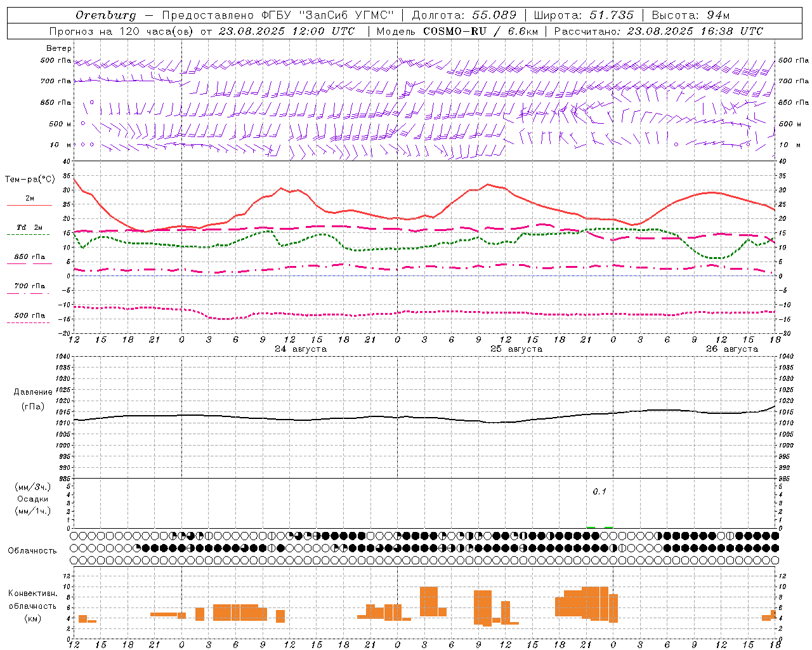Click the 24 августа date label
The image size is (812, 650).
(x=301, y=349)
